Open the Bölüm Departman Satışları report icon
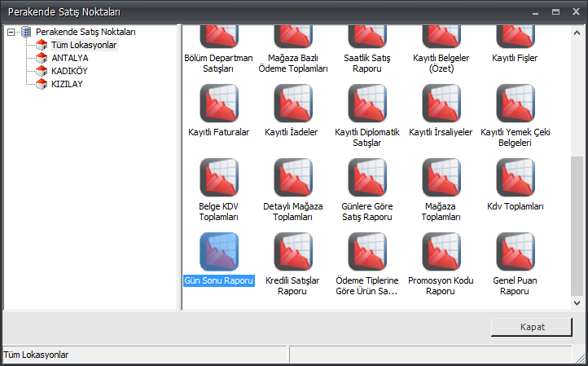The image size is (588, 366). [219, 37]
